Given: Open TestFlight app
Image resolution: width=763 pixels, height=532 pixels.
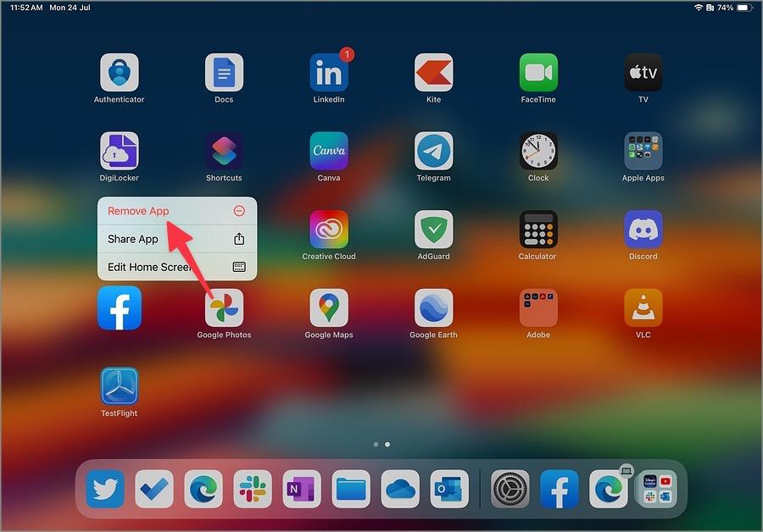Looking at the screenshot, I should point(120,386).
